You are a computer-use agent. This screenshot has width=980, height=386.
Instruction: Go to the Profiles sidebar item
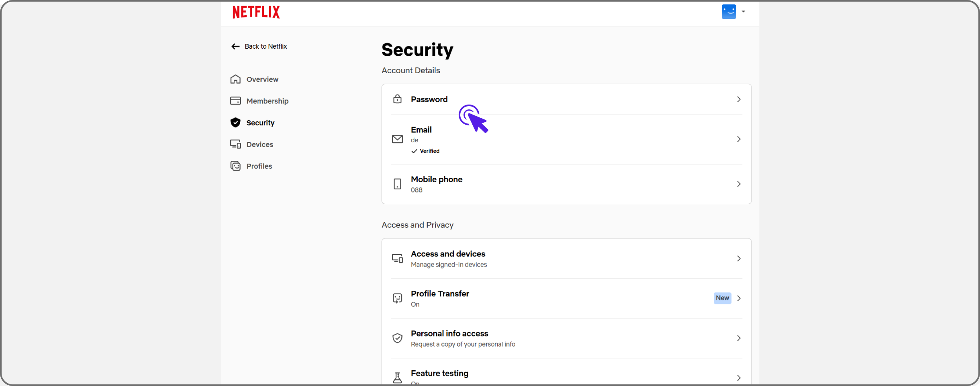click(x=259, y=166)
